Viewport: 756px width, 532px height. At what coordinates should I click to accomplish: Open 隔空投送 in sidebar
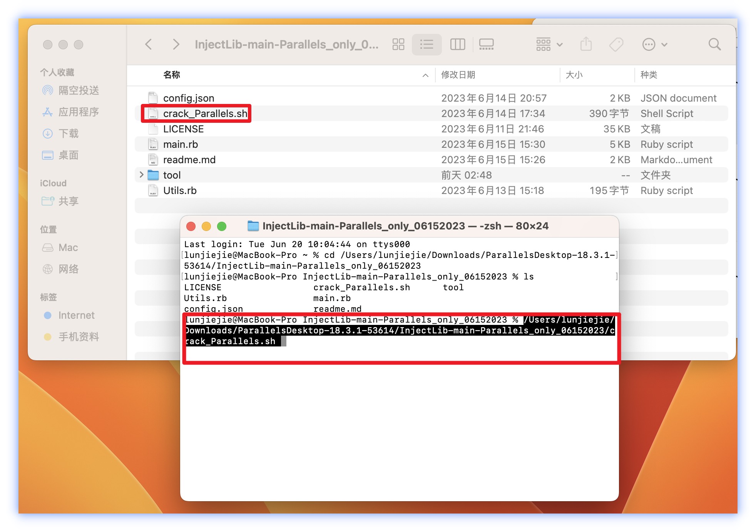pyautogui.click(x=79, y=90)
